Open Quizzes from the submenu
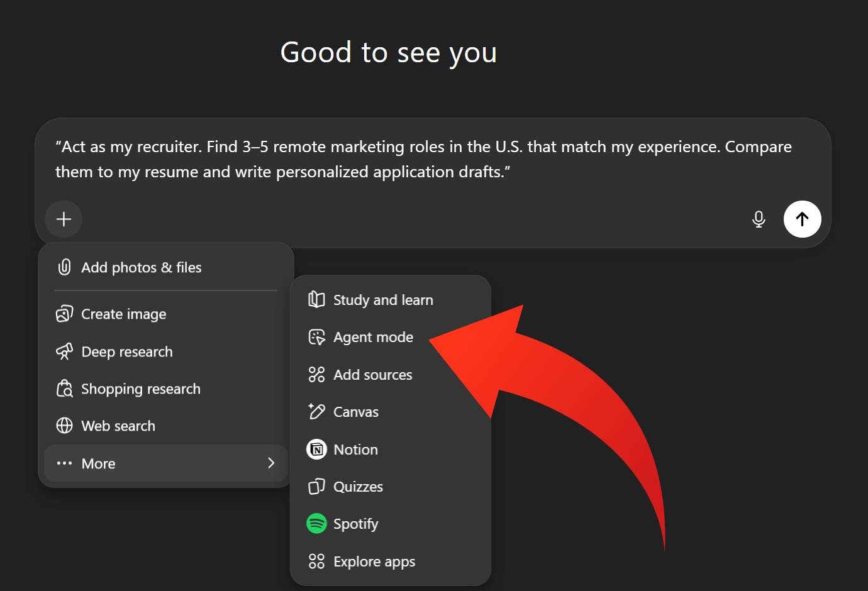 357,487
